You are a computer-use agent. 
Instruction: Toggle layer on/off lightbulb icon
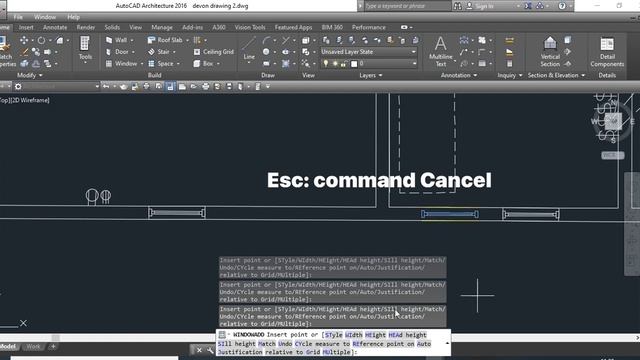click(x=326, y=64)
